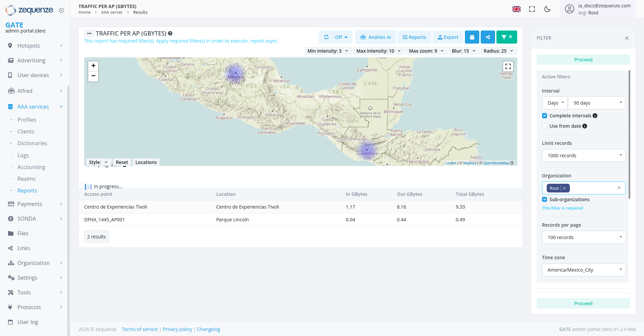Collapse AAA services menu
The height and width of the screenshot is (336, 644).
click(35, 107)
